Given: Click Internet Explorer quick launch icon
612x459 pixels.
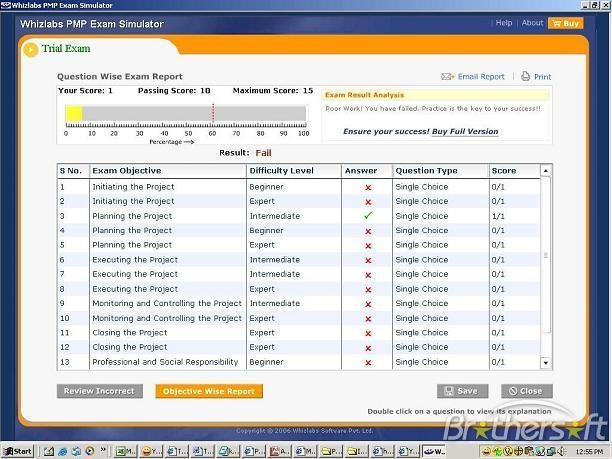Looking at the screenshot, I should pos(62,451).
